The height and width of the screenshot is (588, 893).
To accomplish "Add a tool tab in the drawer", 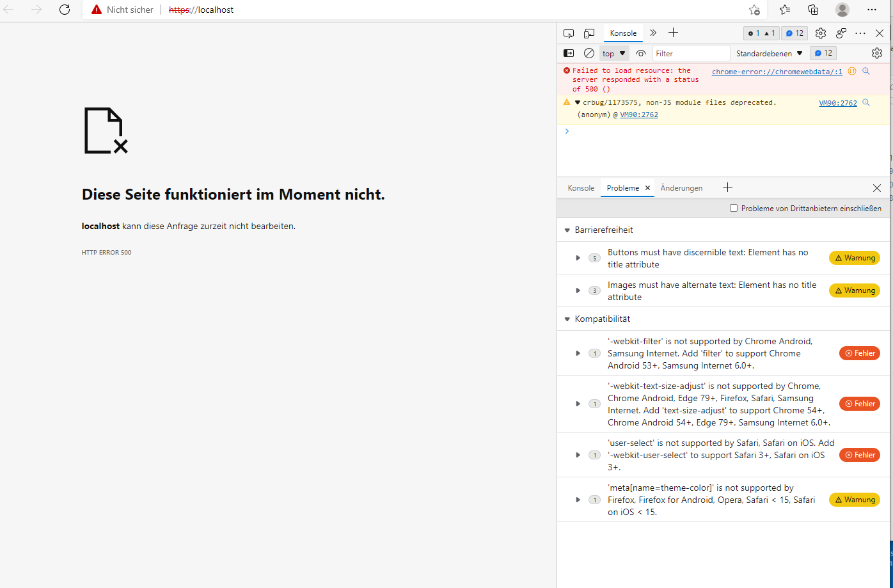I will [x=727, y=187].
